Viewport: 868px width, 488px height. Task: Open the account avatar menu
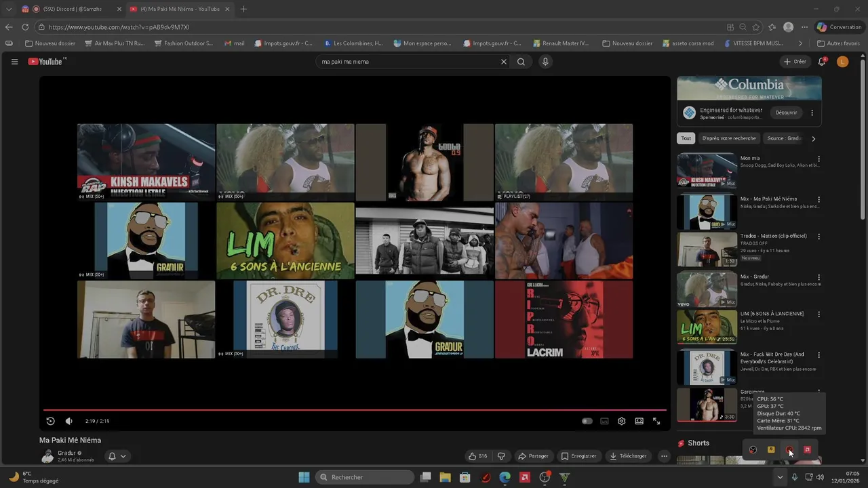coord(842,62)
